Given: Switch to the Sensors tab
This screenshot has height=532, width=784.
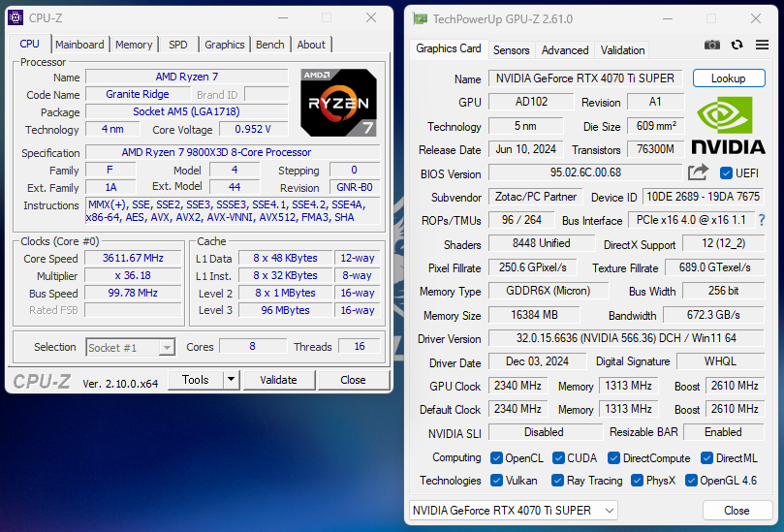Looking at the screenshot, I should coord(511,50).
